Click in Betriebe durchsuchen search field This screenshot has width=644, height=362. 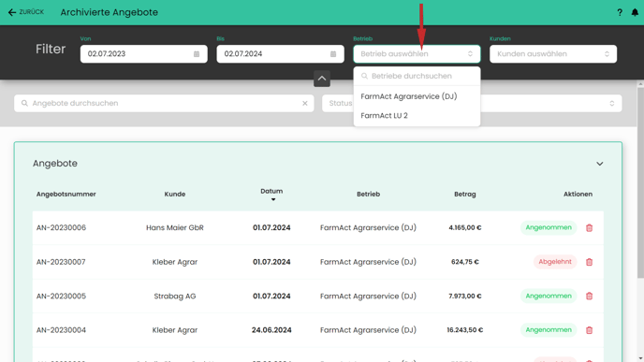point(417,76)
